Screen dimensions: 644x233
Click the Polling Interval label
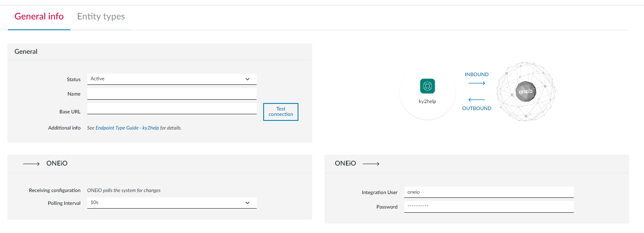pos(64,203)
